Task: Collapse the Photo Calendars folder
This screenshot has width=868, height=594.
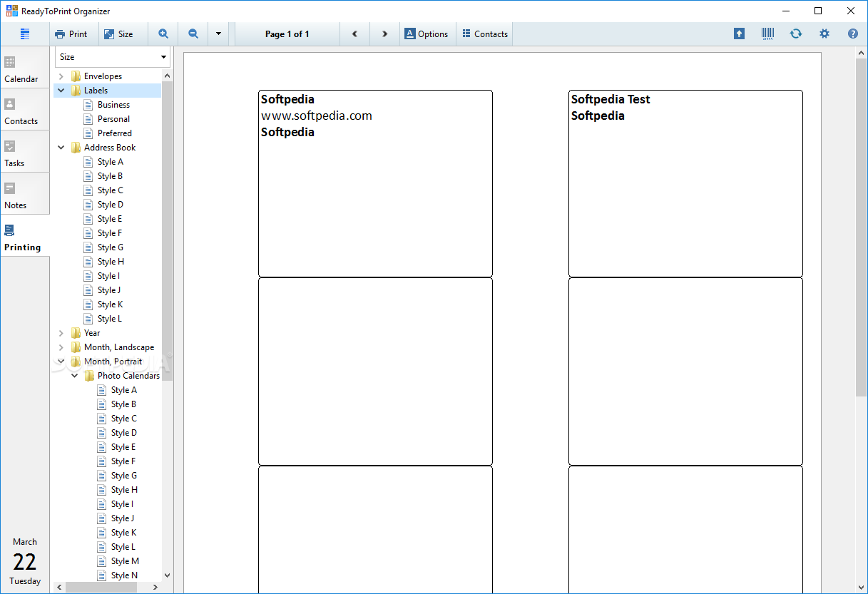Action: point(75,376)
